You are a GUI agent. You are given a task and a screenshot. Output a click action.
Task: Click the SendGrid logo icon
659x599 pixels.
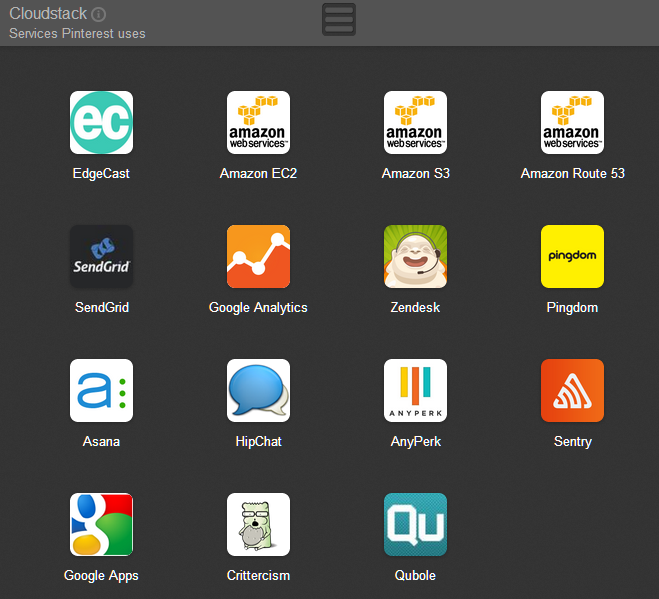[101, 256]
